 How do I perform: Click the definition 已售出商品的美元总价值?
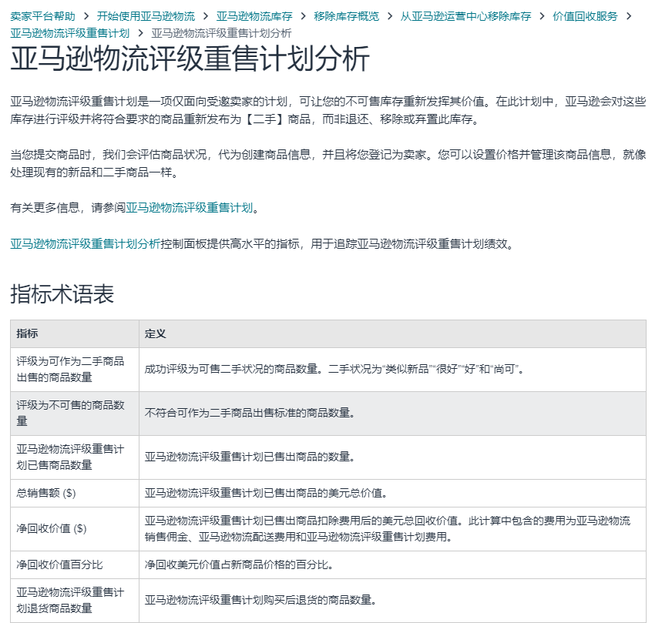click(x=392, y=494)
